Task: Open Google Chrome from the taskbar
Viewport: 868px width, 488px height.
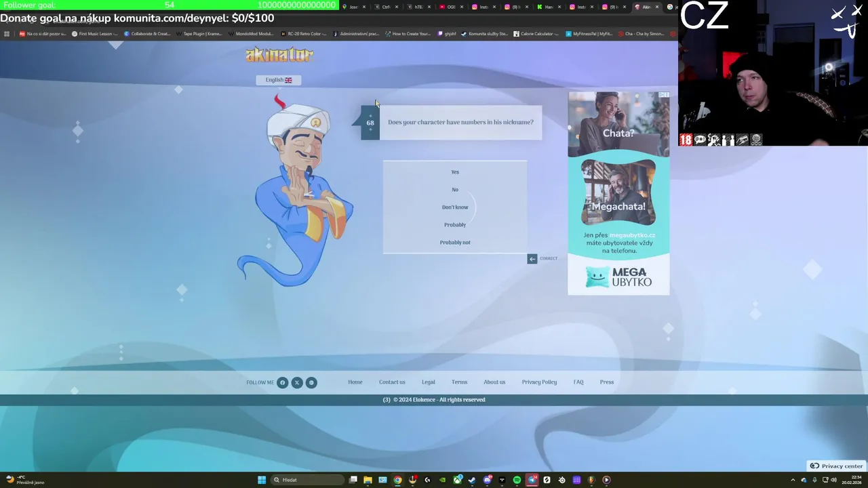Action: pos(397,480)
